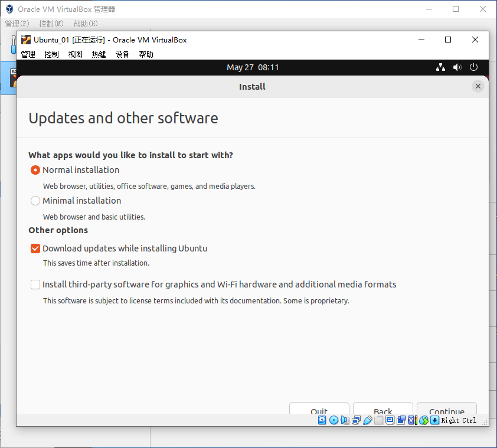Image resolution: width=497 pixels, height=448 pixels.
Task: Select Minimal installation option
Action: (35, 201)
